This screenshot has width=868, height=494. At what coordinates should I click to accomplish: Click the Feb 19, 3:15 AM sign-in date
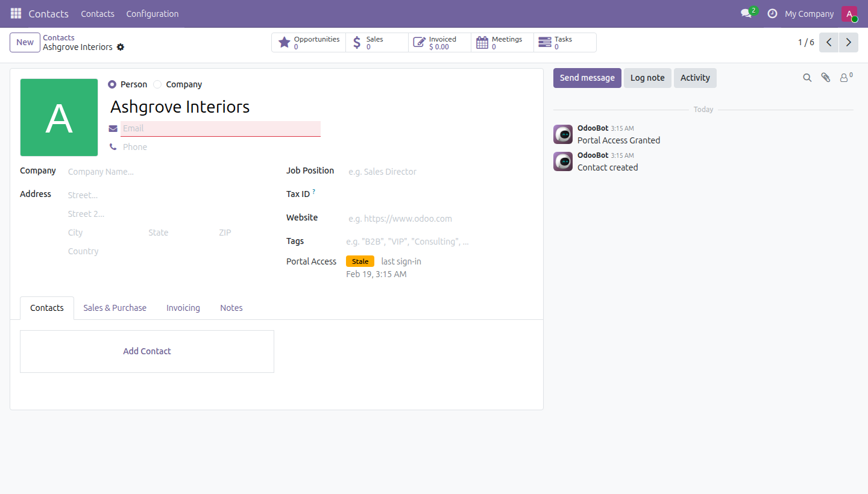coord(376,274)
